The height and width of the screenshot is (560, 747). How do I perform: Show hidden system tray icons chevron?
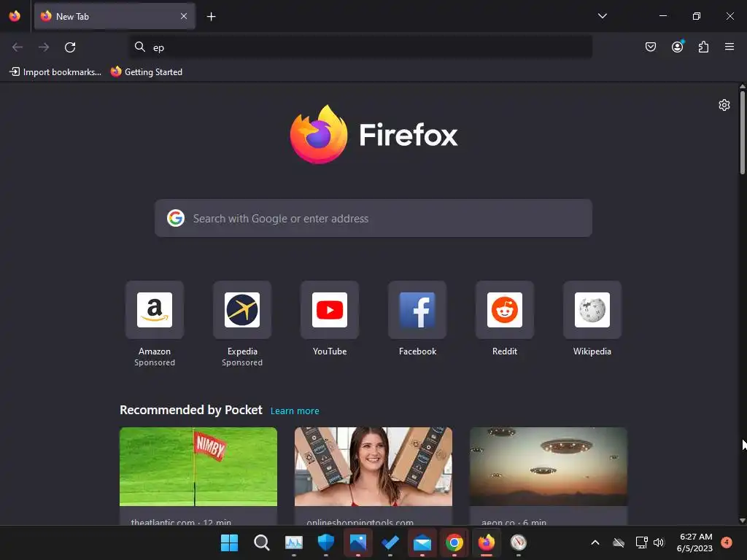(595, 542)
